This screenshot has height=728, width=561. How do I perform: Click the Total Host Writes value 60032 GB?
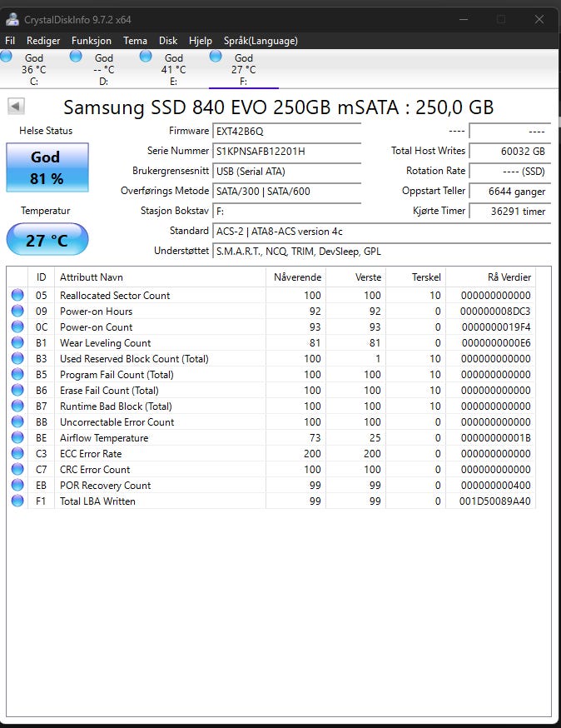coord(510,151)
